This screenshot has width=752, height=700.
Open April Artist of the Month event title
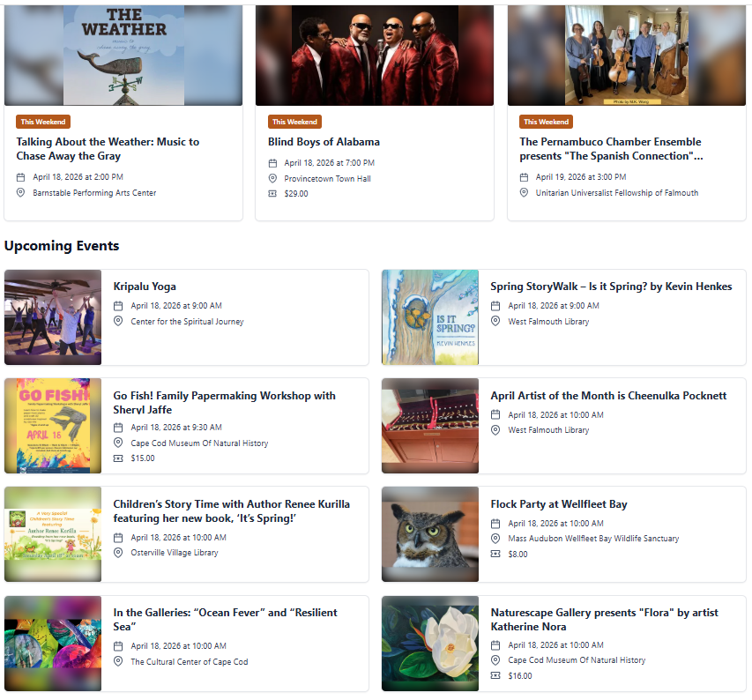(608, 396)
